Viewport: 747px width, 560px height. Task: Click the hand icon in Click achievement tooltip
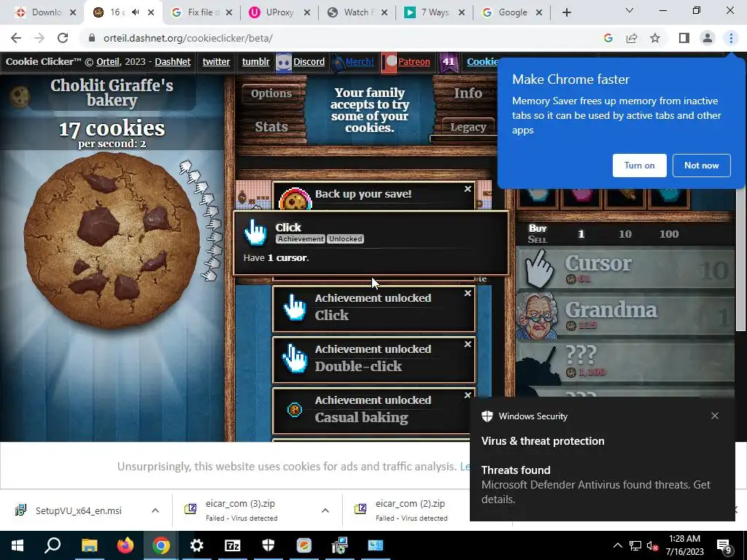tap(255, 233)
